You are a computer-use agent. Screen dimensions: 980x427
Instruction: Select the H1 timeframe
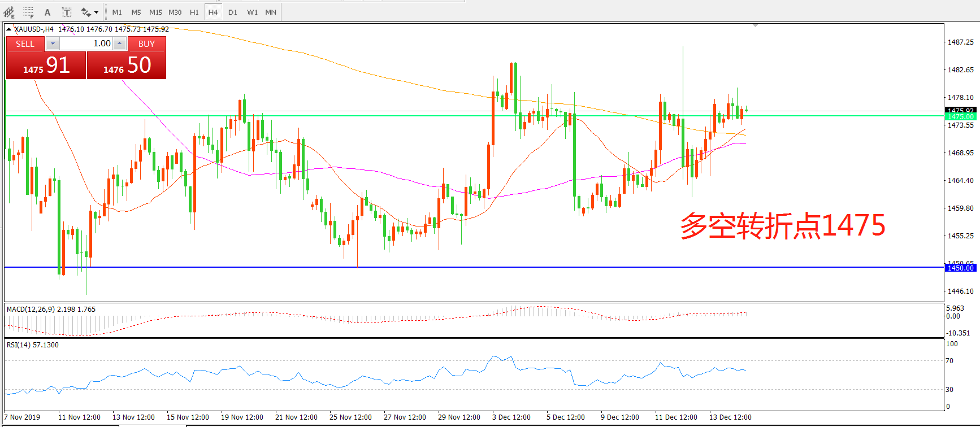[194, 12]
